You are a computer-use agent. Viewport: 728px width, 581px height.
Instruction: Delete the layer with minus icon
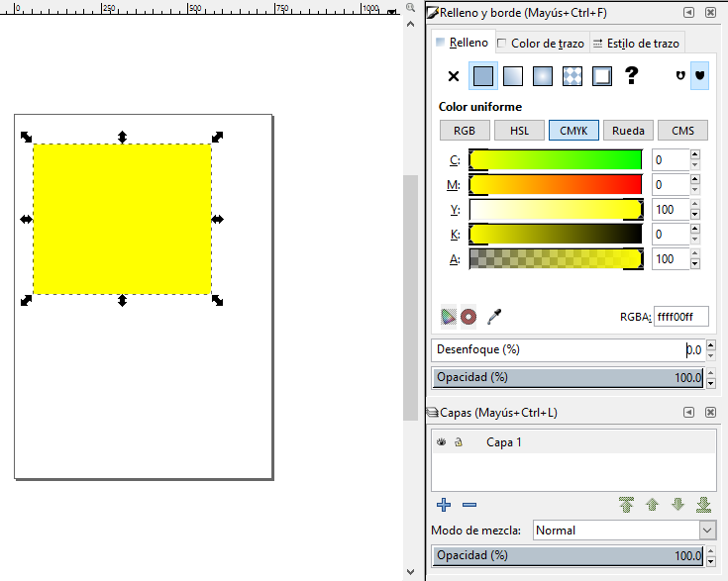[x=469, y=505]
